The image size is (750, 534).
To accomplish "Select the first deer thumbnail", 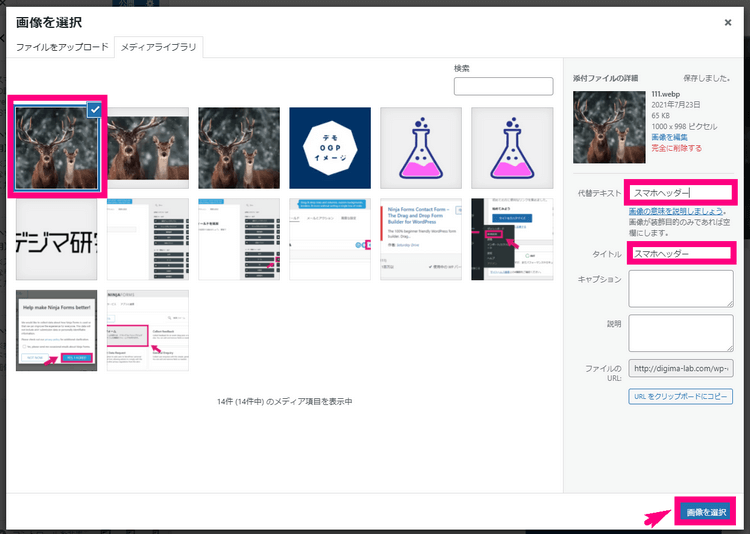I will point(56,148).
